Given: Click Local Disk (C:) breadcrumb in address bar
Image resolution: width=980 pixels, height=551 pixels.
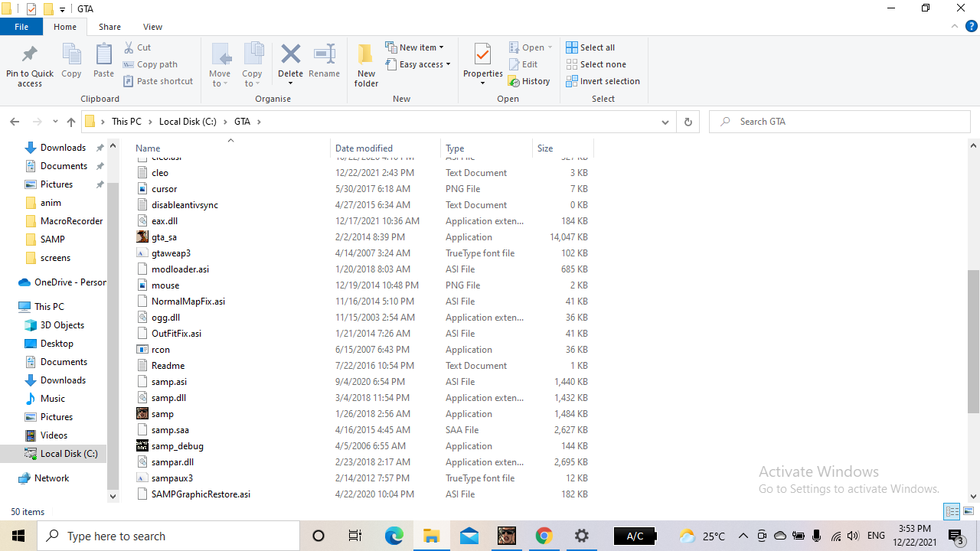Looking at the screenshot, I should [188, 122].
